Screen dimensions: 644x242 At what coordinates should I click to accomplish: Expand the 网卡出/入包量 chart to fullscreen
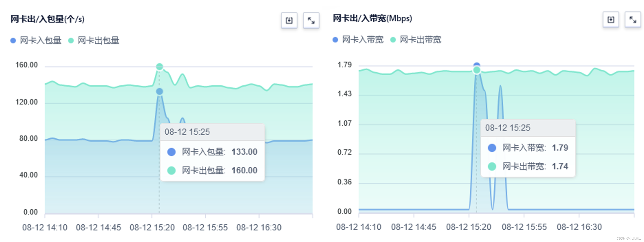[x=311, y=20]
